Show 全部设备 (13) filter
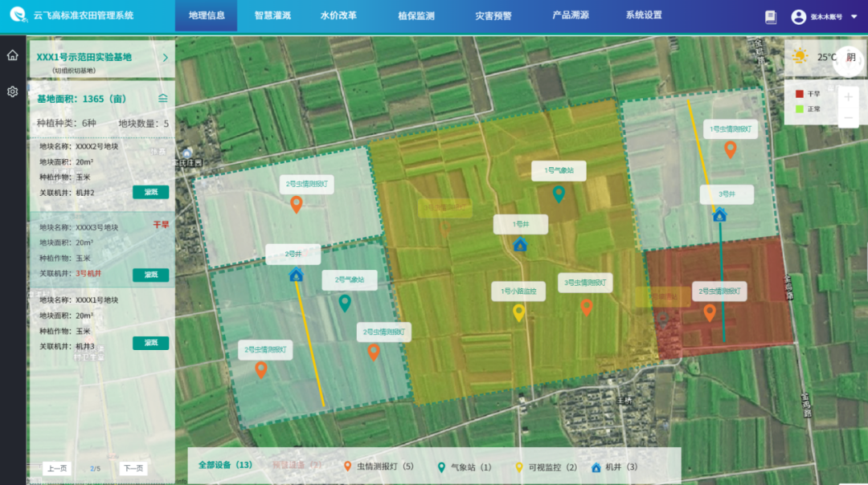This screenshot has height=485, width=868. coord(225,465)
